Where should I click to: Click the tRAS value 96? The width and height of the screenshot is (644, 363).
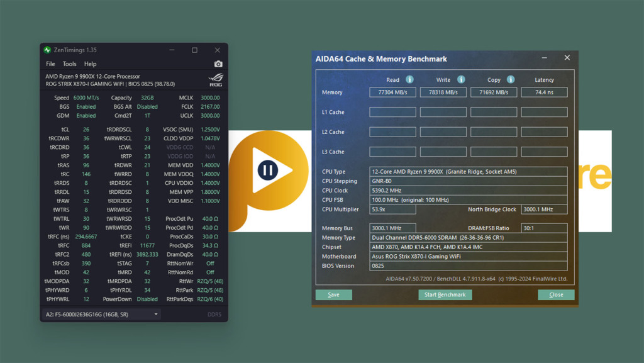(86, 165)
